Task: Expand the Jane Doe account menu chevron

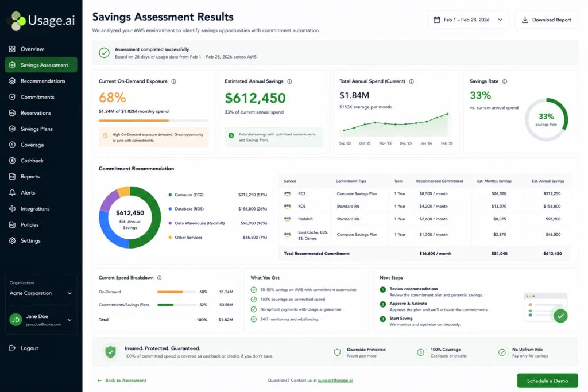Action: click(x=69, y=320)
